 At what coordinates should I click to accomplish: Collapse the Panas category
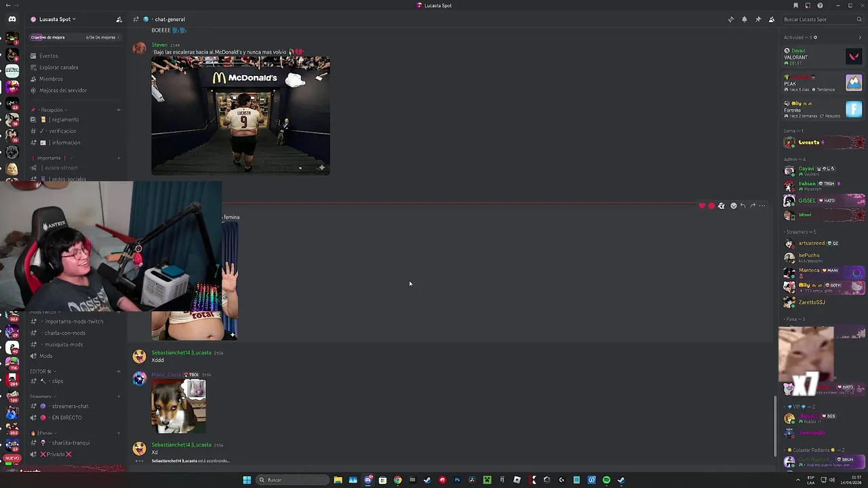[x=43, y=433]
